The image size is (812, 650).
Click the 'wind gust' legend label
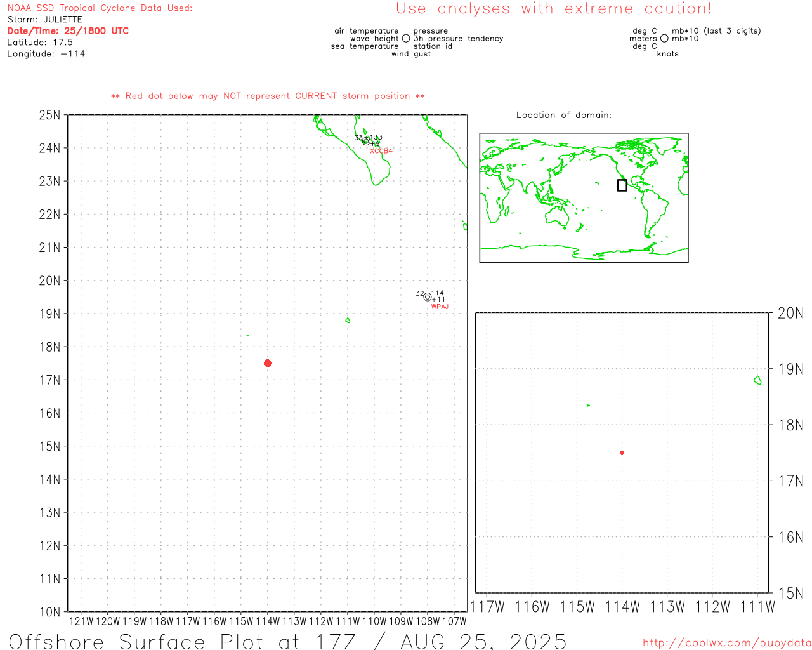(x=411, y=54)
